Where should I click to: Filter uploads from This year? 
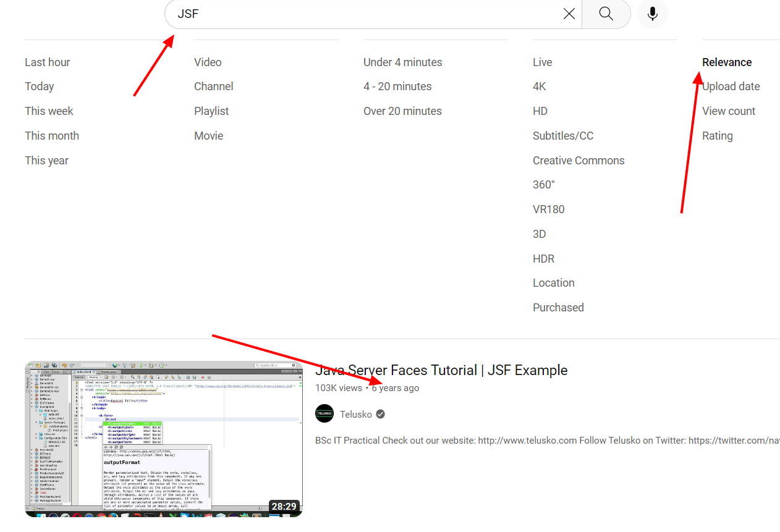point(46,161)
